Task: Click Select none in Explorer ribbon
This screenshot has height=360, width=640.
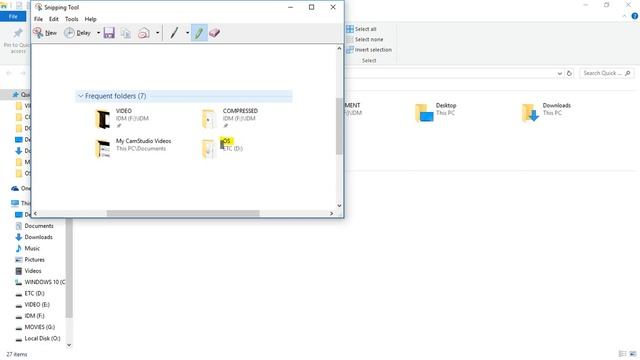Action: [364, 40]
